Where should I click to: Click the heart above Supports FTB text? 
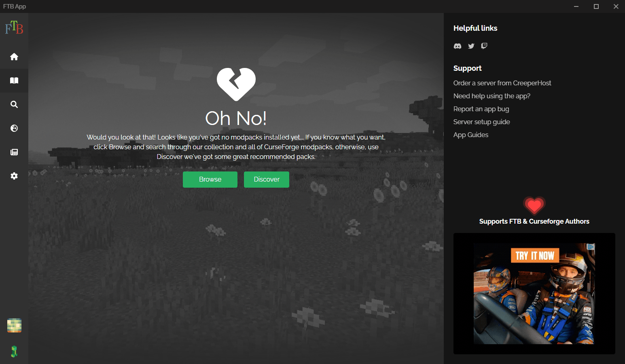tap(534, 205)
